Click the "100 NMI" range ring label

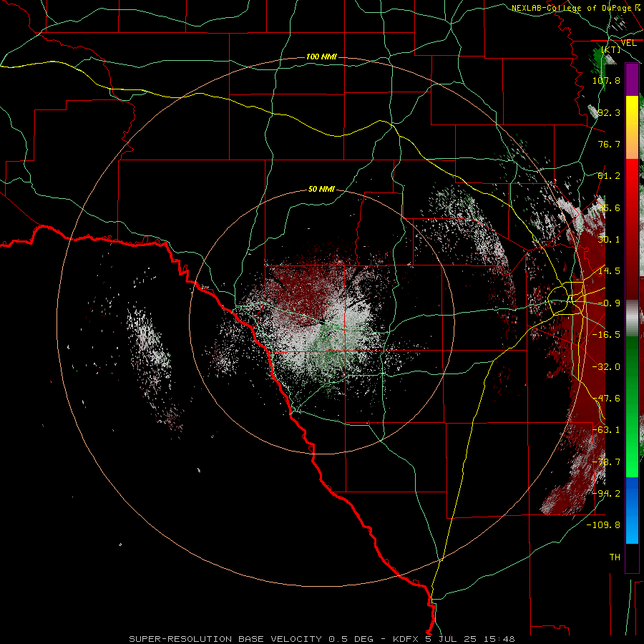click(321, 57)
